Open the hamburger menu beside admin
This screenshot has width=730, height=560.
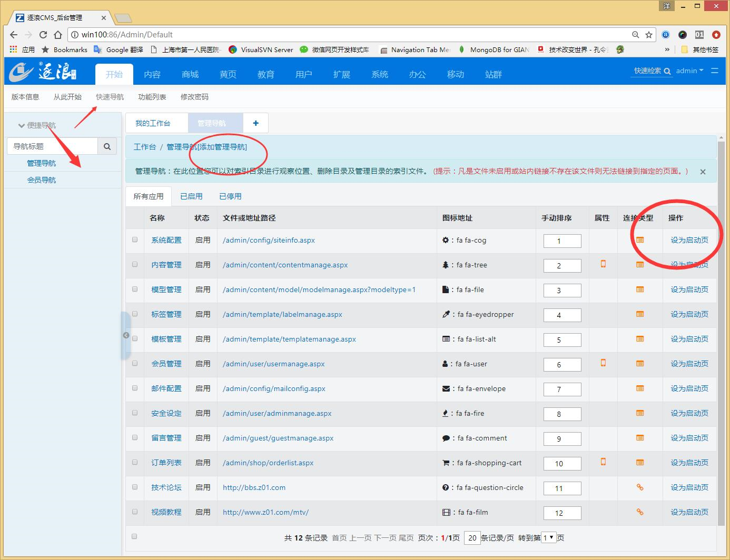pos(715,71)
